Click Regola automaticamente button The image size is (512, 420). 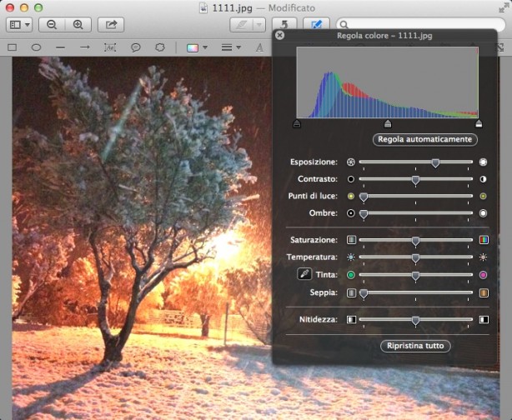424,139
